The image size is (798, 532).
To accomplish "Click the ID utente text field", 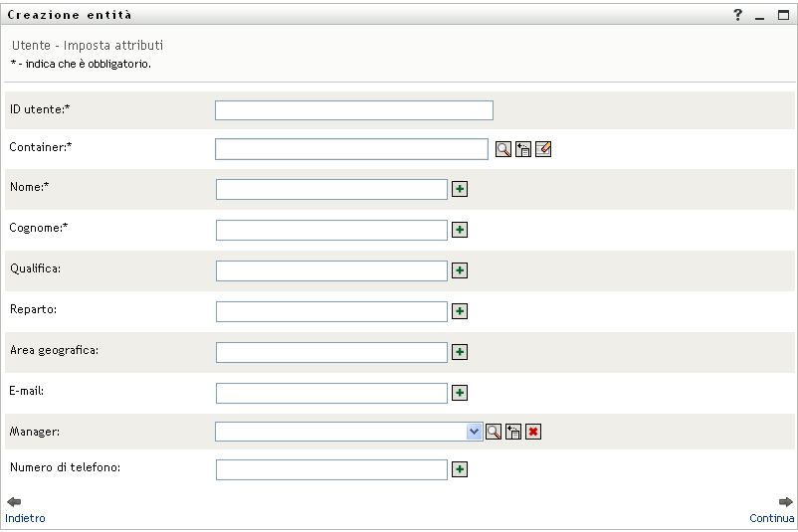I will [353, 110].
